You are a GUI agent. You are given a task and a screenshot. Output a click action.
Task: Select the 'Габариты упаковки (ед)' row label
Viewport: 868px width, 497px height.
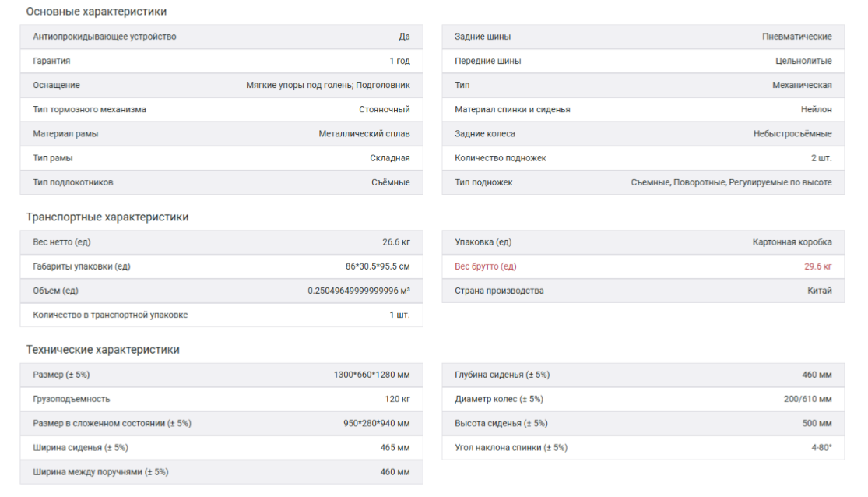(81, 266)
